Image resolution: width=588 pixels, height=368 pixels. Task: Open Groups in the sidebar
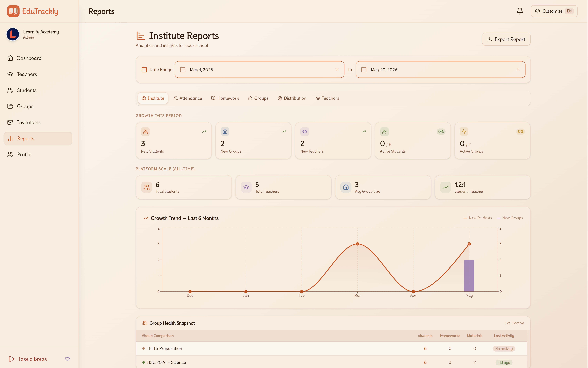[x=38, y=106]
